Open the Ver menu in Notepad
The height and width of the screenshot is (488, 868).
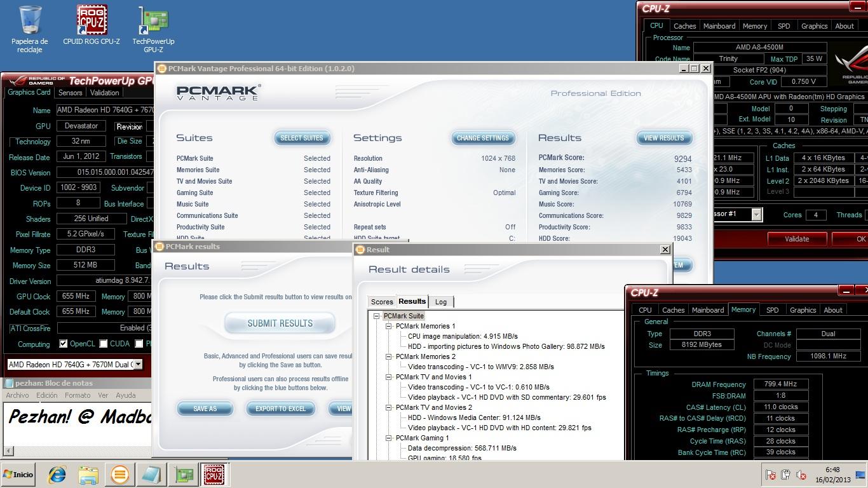(103, 395)
